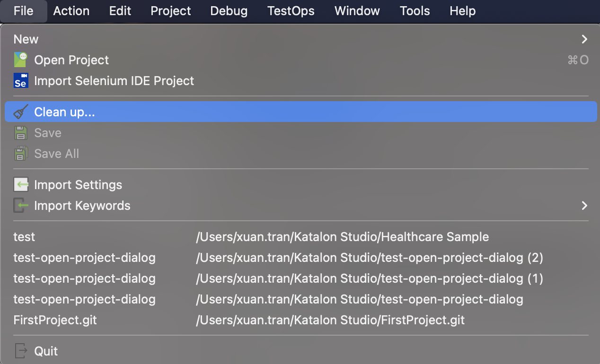
Task: Click the Clean up broom icon
Action: [x=20, y=112]
